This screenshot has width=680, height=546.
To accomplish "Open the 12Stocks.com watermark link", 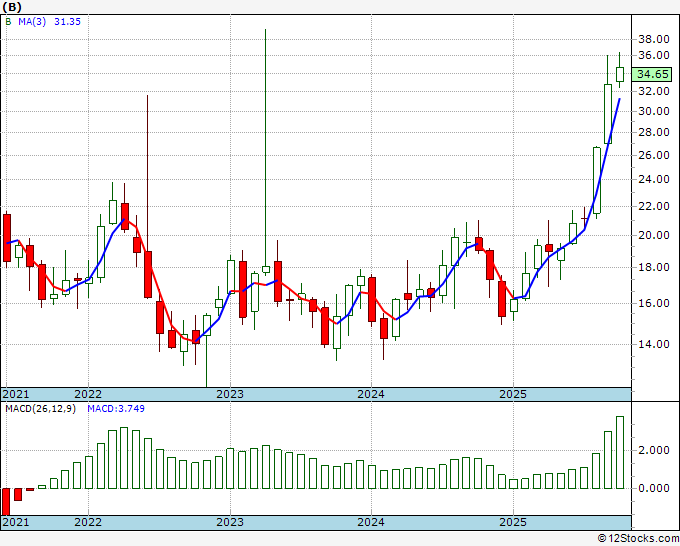I will 637,538.
